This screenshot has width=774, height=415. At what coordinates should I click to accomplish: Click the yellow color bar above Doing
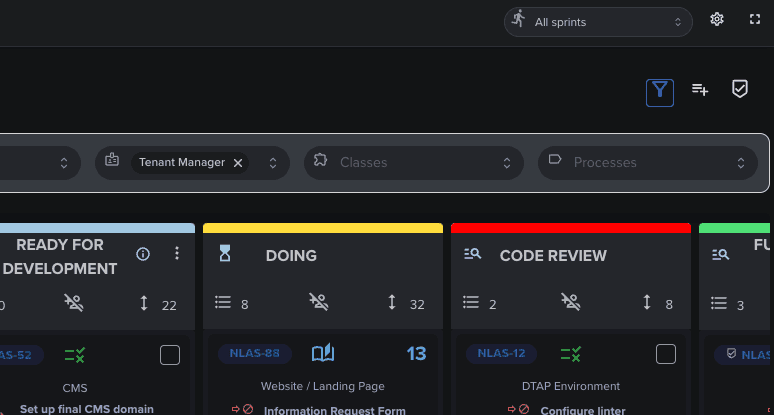coord(322,228)
